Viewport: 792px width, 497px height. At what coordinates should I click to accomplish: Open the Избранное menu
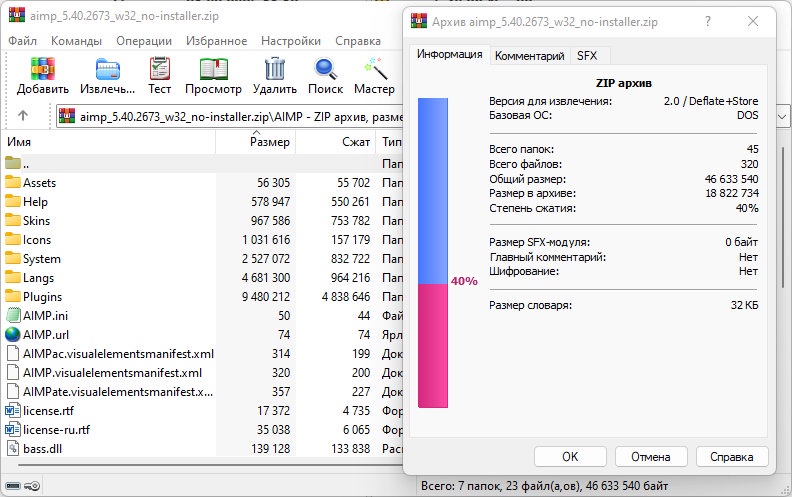(216, 41)
